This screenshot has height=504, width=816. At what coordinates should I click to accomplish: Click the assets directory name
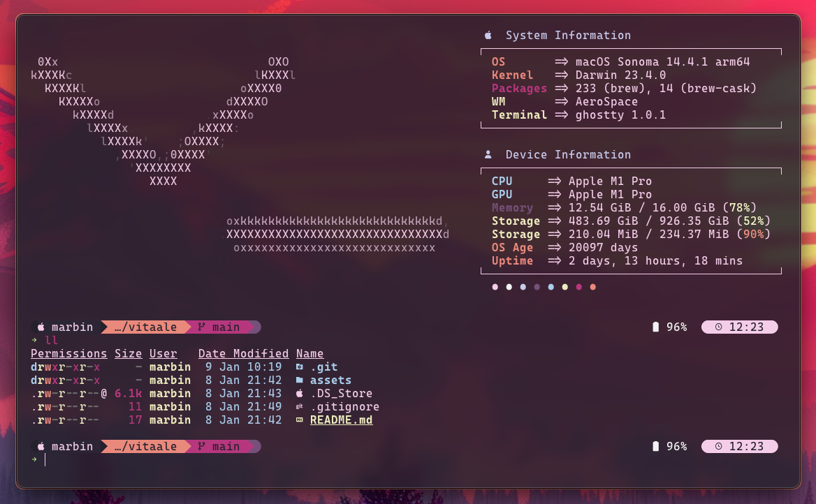point(330,380)
